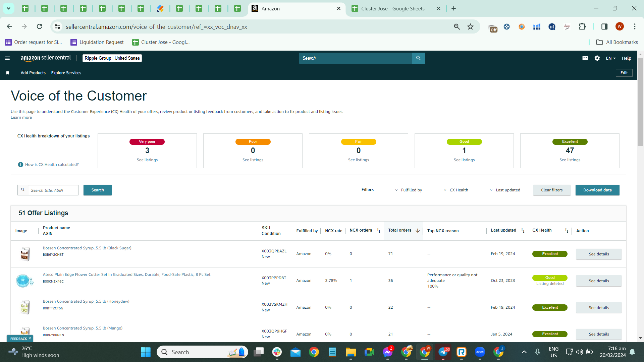The width and height of the screenshot is (644, 362).
Task: Open the Liquidation Request bookmark
Action: tap(97, 42)
